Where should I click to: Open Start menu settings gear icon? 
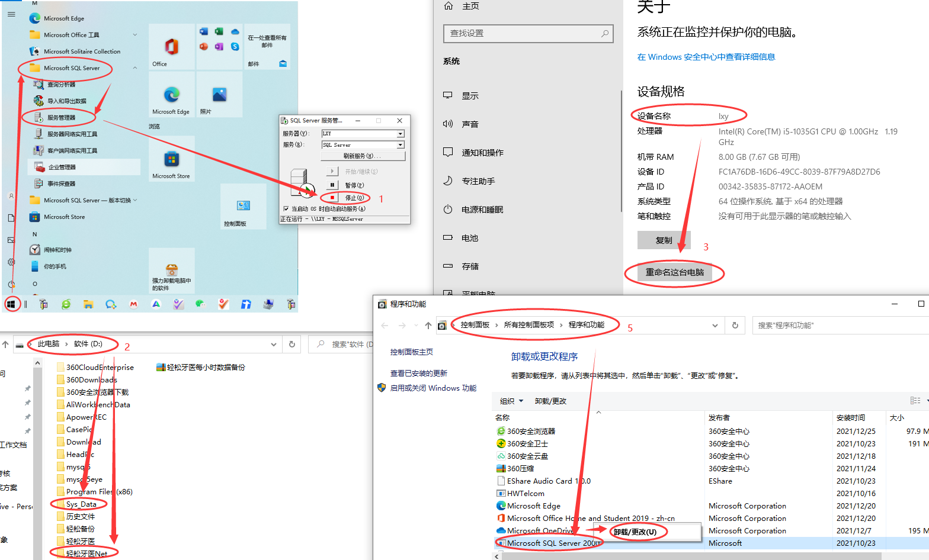coord(11,262)
